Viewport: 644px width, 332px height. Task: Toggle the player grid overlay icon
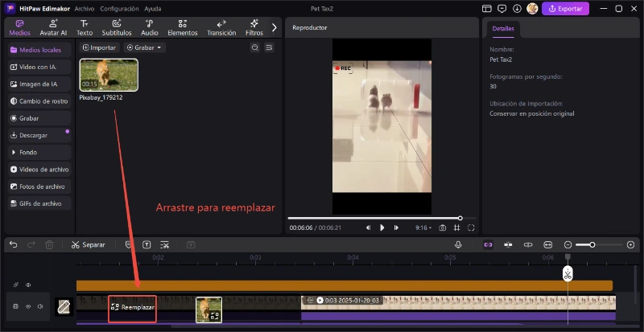(456, 227)
